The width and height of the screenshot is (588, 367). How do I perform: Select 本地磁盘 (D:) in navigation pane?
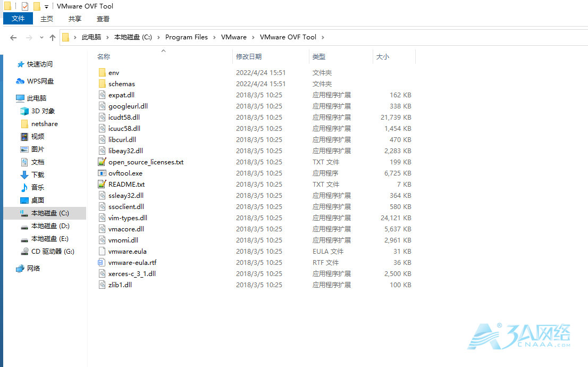(x=51, y=226)
